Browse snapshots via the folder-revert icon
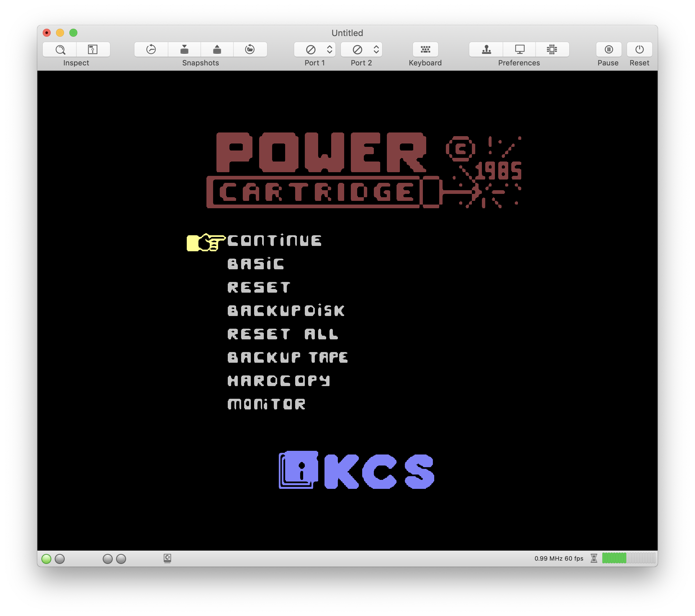Viewport: 695px width, 616px height. 250,50
